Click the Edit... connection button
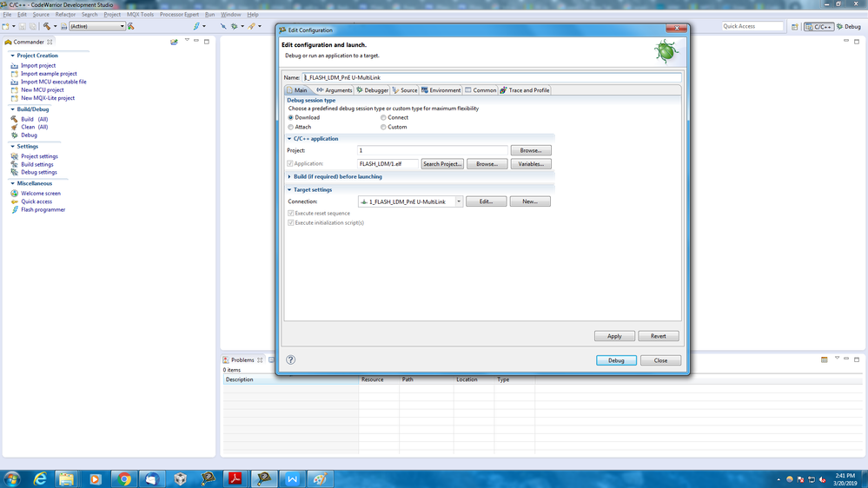This screenshot has height=488, width=868. tap(486, 201)
